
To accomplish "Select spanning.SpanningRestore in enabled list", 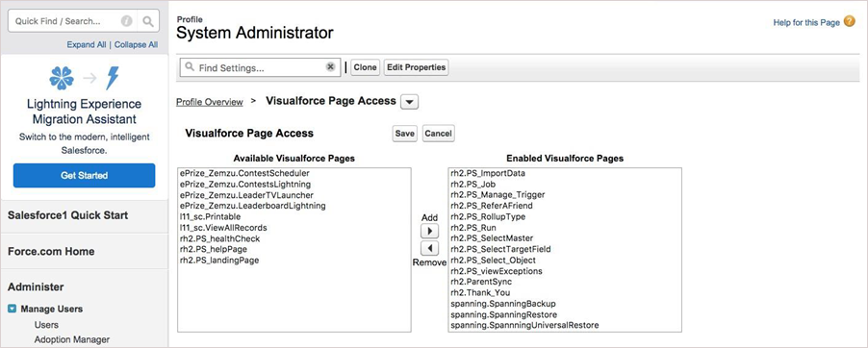I will click(565, 314).
